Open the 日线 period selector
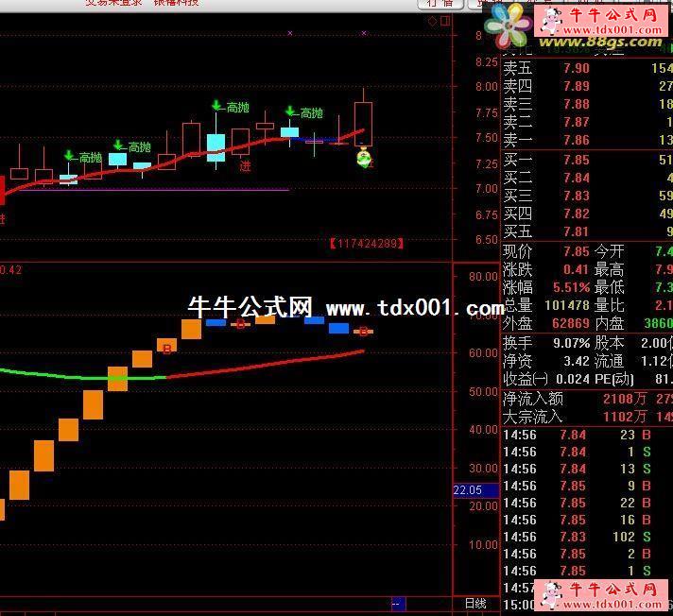 (x=475, y=603)
